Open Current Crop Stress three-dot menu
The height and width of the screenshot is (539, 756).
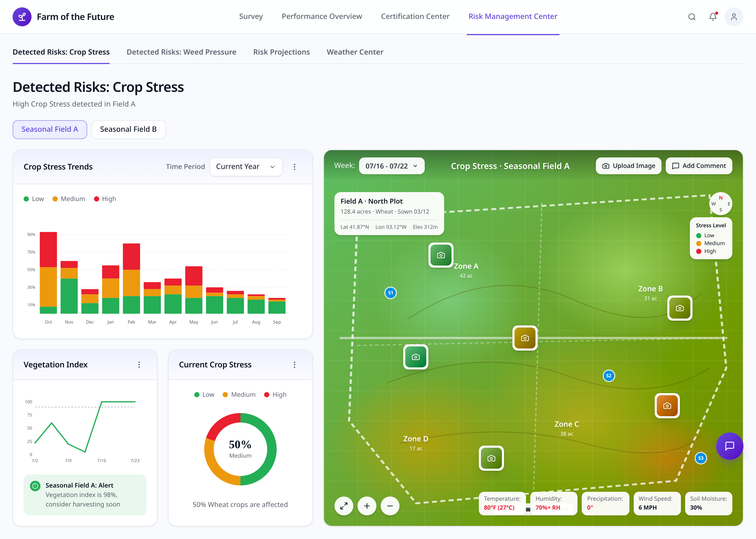[x=294, y=364]
